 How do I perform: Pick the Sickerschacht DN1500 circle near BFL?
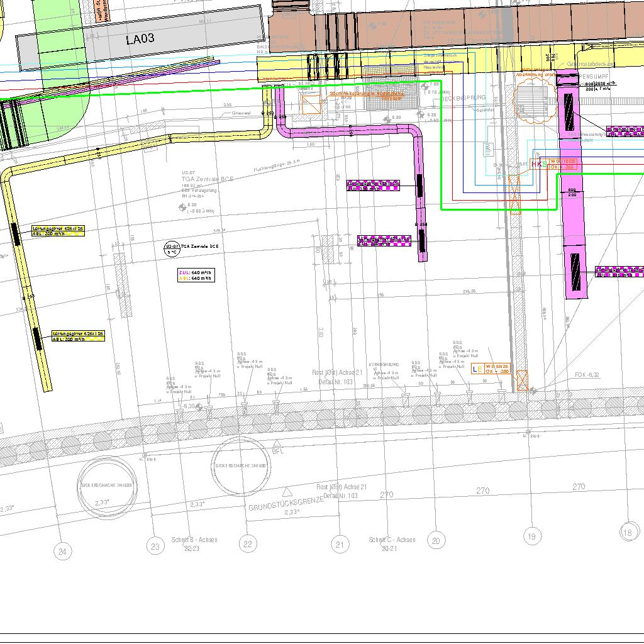pos(241,466)
